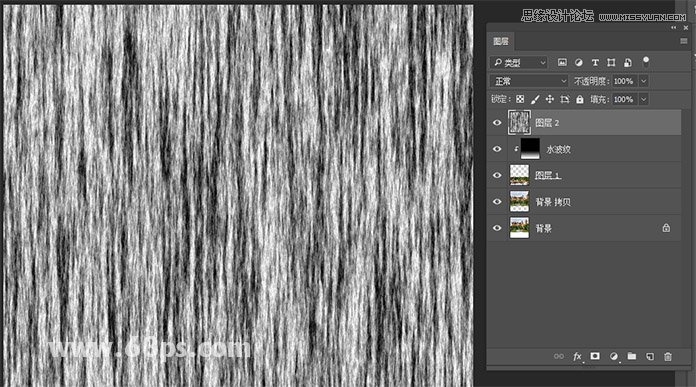Filter layers by shape layer icon

611,63
